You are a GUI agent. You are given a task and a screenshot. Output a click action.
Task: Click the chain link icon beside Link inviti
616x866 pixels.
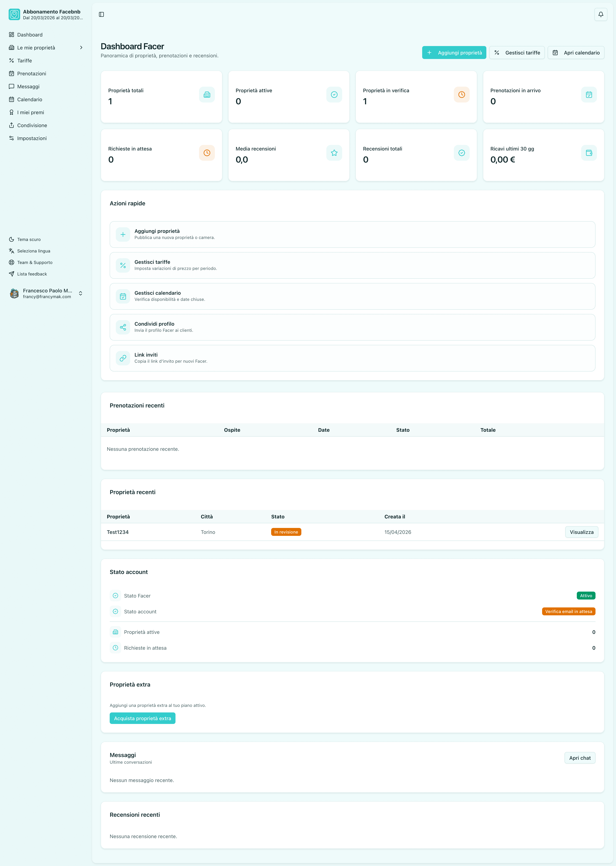[x=123, y=358]
